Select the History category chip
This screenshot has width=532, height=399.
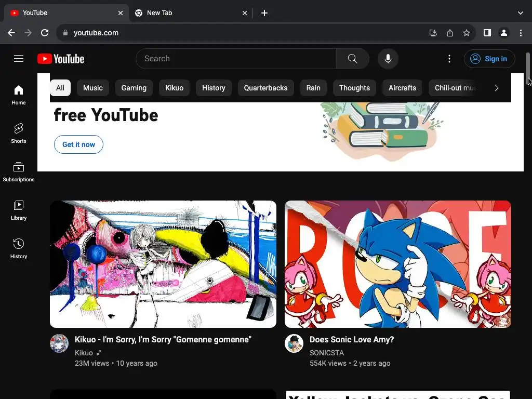pos(214,88)
